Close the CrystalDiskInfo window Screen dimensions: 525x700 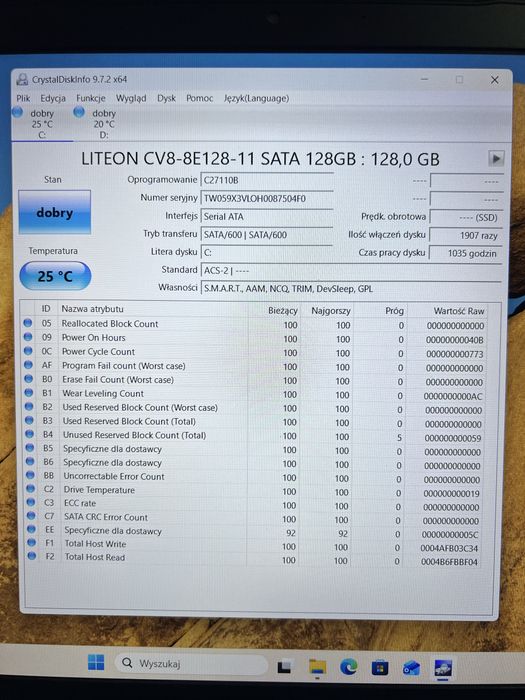(495, 80)
